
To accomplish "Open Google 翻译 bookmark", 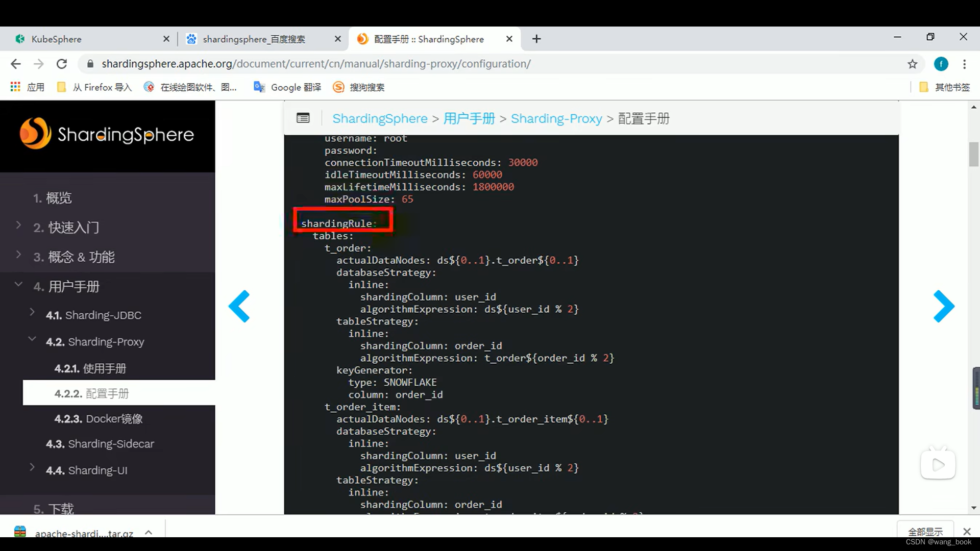I will [287, 87].
